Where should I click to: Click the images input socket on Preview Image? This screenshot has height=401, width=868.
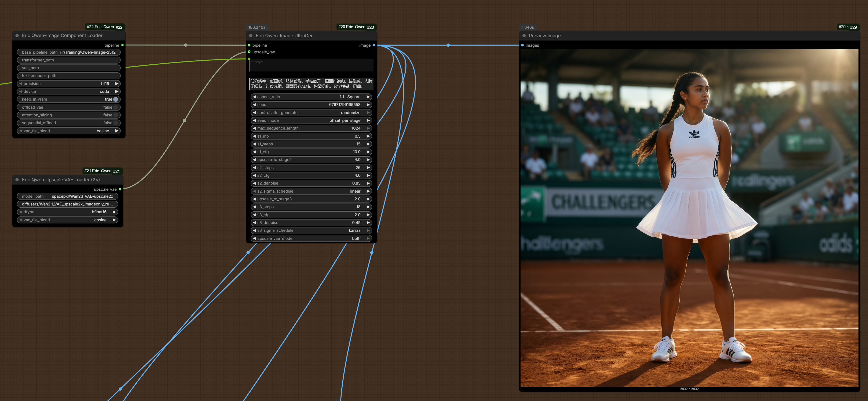point(522,45)
